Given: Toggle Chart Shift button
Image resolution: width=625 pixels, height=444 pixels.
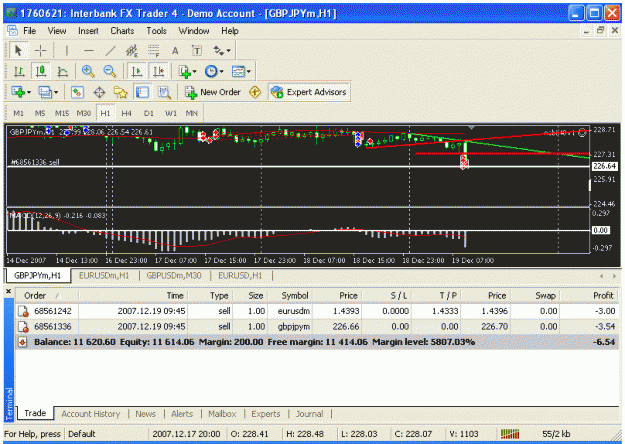Looking at the screenshot, I should 159,71.
